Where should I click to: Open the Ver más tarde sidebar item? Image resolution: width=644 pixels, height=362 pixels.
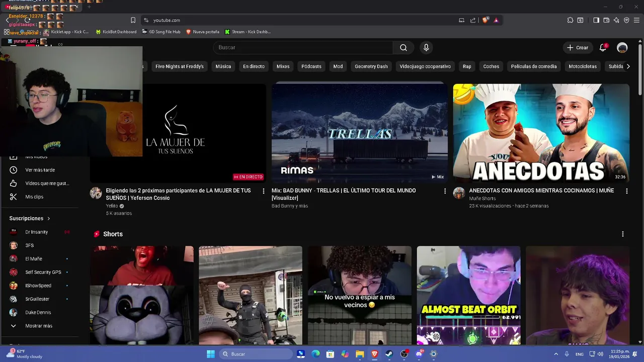click(40, 170)
